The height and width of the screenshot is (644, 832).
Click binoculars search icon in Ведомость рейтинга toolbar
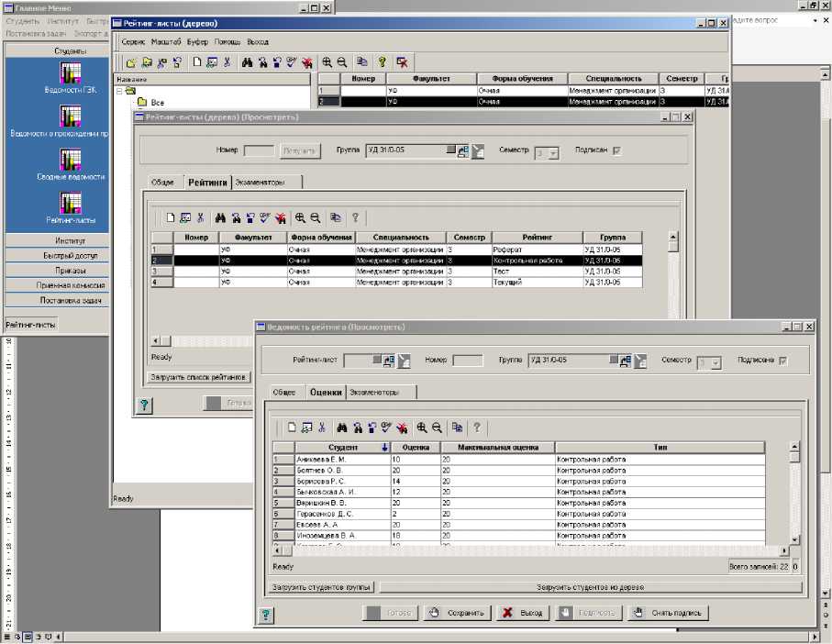(x=342, y=427)
